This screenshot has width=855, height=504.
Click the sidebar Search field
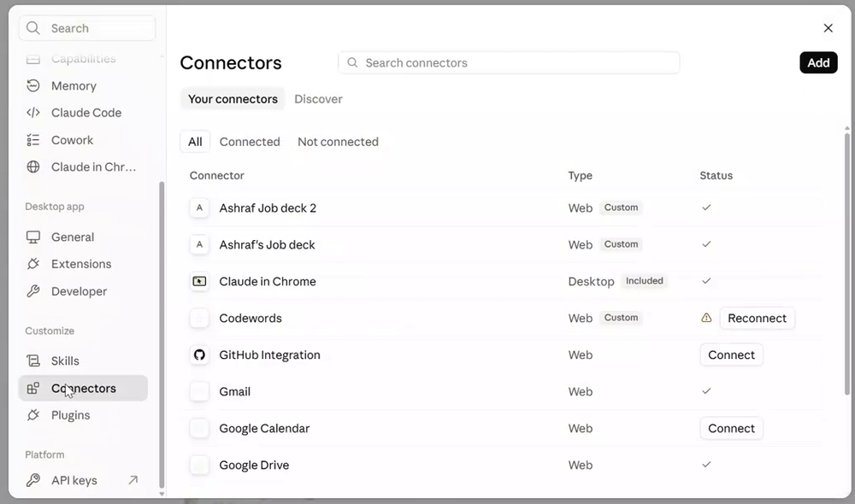click(x=87, y=28)
